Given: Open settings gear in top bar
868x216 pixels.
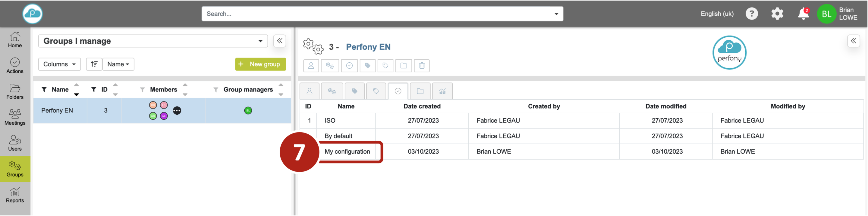Looking at the screenshot, I should 777,14.
